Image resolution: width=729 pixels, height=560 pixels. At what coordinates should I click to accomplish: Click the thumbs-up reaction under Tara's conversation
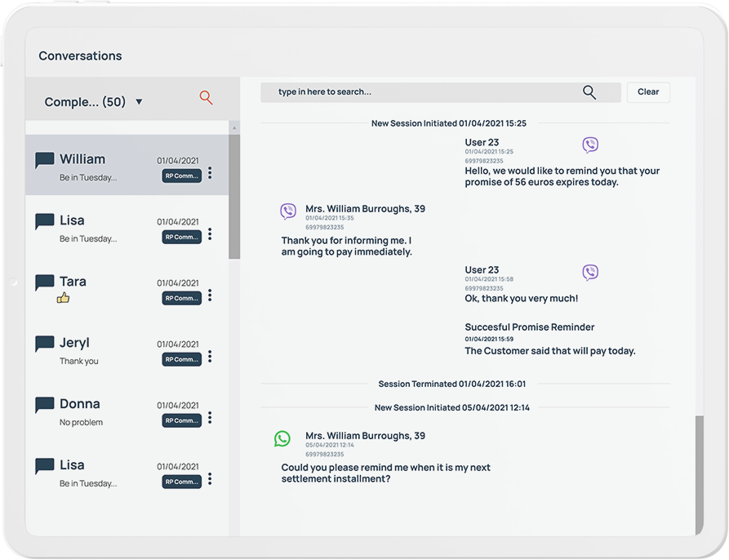click(x=64, y=298)
